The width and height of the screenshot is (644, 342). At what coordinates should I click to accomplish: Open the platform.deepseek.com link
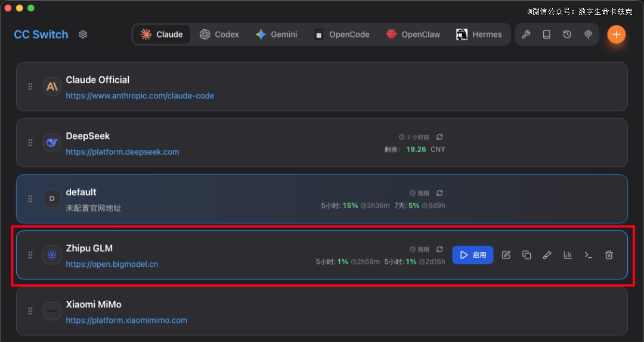point(122,152)
